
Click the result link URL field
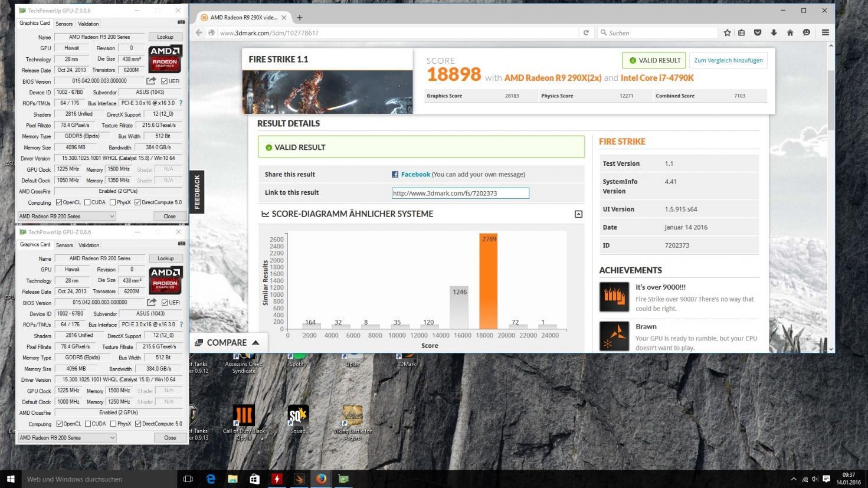pos(460,193)
